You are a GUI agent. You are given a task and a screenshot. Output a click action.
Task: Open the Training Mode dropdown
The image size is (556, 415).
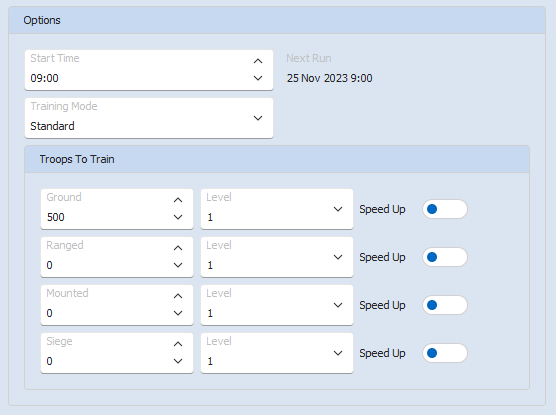(149, 118)
